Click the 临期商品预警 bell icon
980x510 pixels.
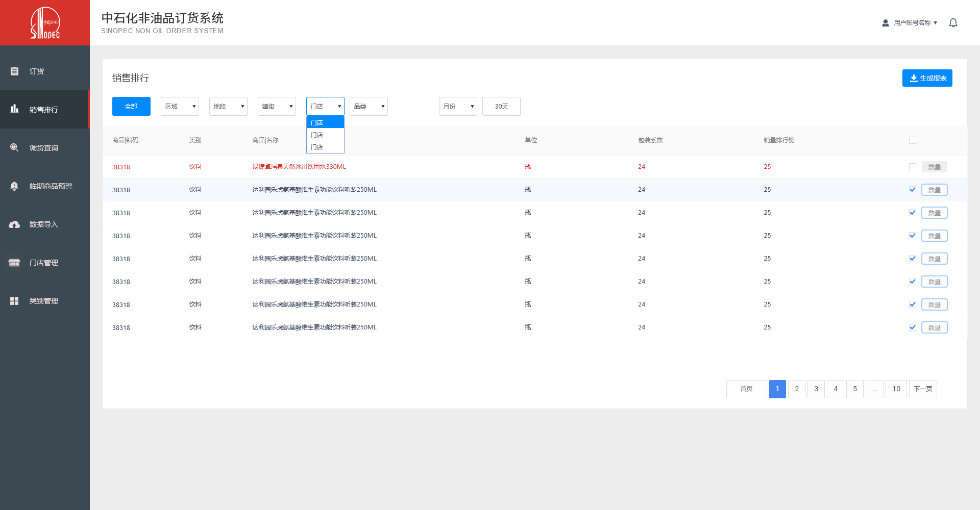[15, 186]
